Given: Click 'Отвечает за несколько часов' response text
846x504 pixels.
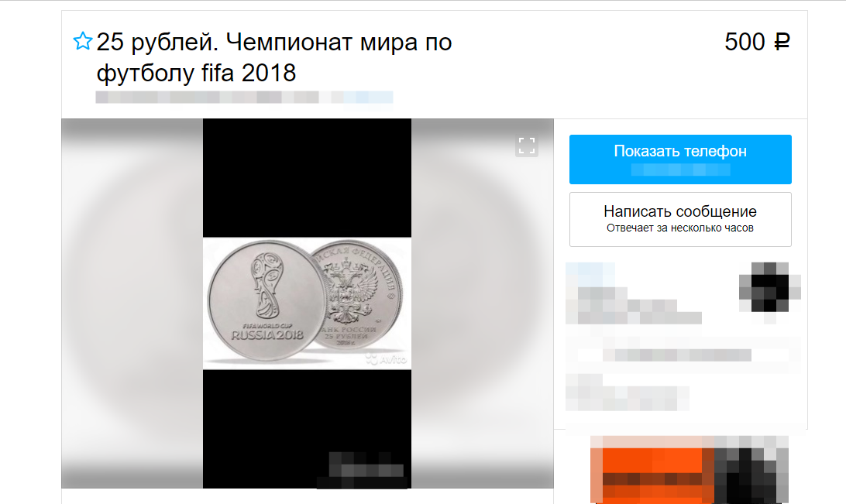Looking at the screenshot, I should [x=680, y=228].
